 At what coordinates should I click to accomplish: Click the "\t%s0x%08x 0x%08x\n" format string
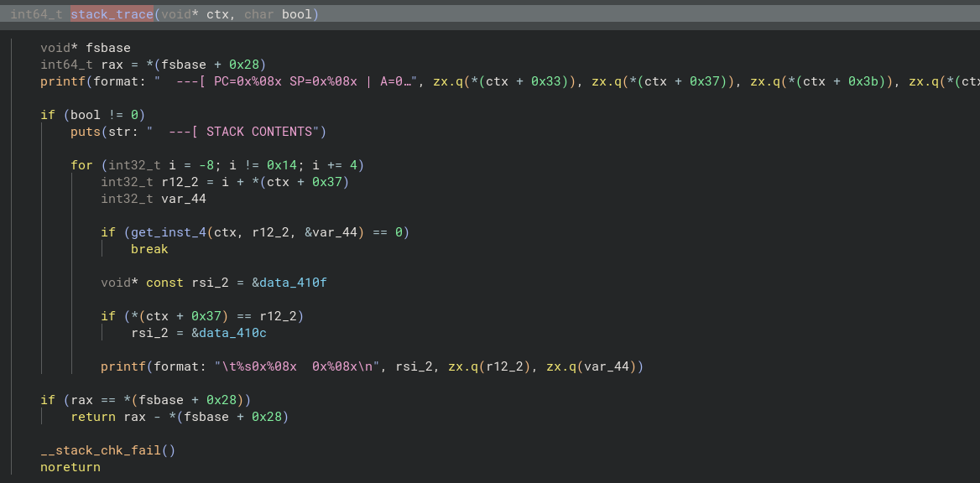pyautogui.click(x=297, y=366)
